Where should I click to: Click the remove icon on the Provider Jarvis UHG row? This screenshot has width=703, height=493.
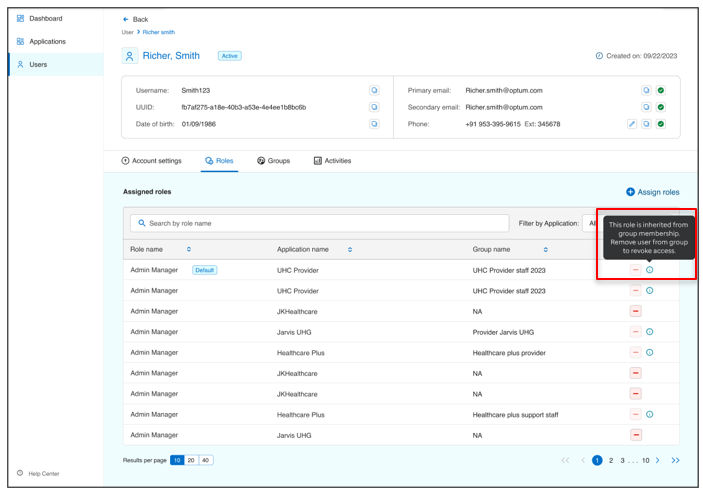point(635,332)
